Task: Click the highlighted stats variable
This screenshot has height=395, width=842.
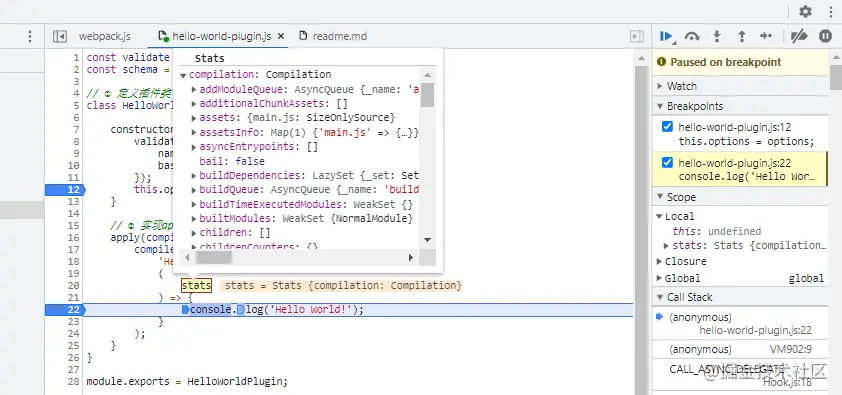Action: click(197, 286)
